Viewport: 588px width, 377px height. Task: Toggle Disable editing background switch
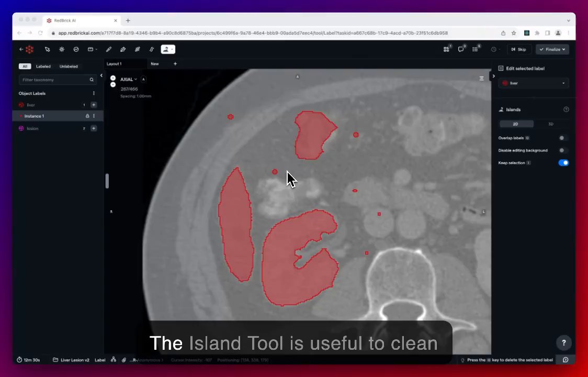(x=563, y=150)
